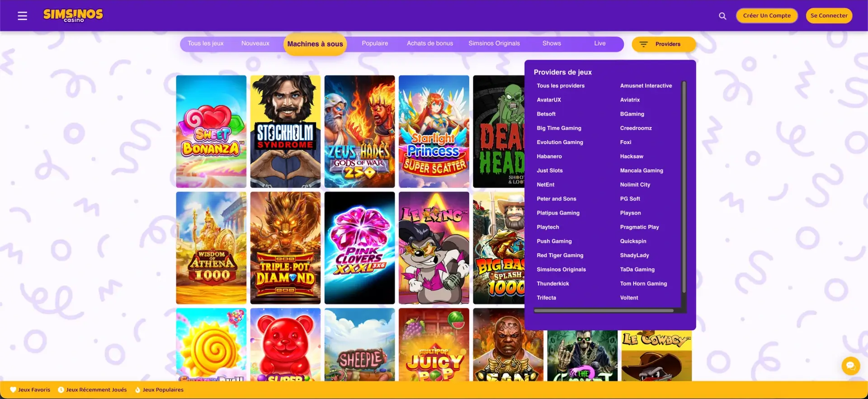Filter by Just Slots provider

[550, 170]
